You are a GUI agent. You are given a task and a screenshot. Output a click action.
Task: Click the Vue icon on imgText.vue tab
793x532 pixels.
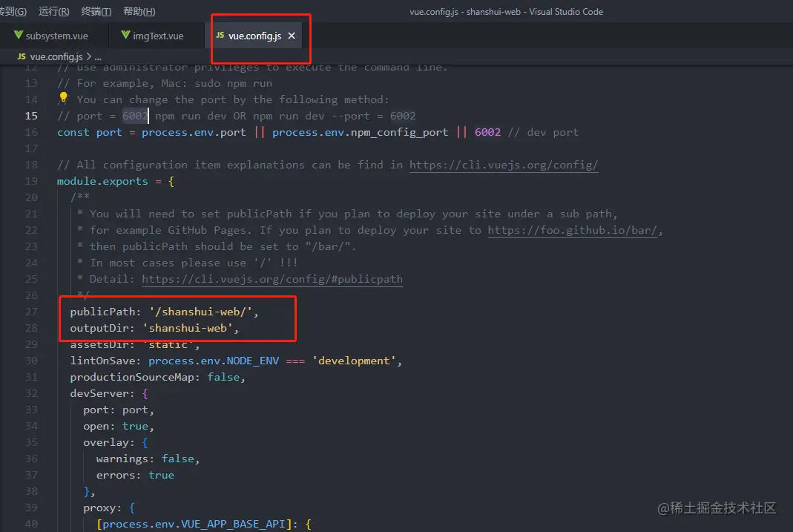(x=125, y=35)
